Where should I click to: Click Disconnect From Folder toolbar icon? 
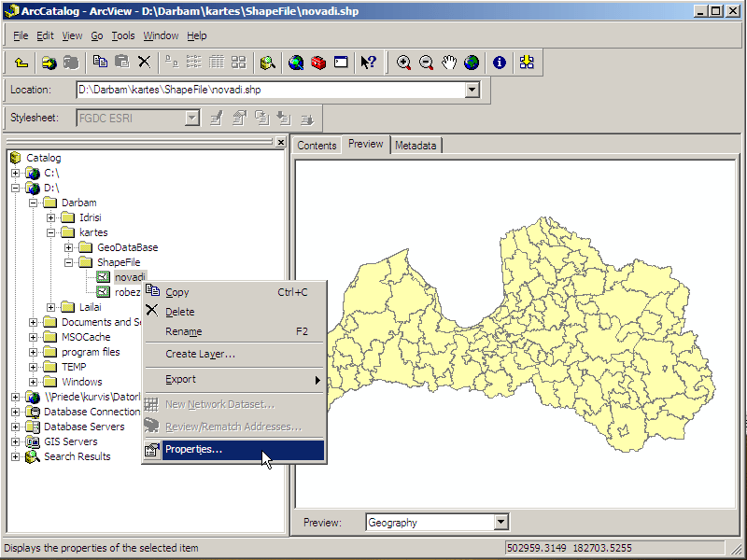coord(71,63)
